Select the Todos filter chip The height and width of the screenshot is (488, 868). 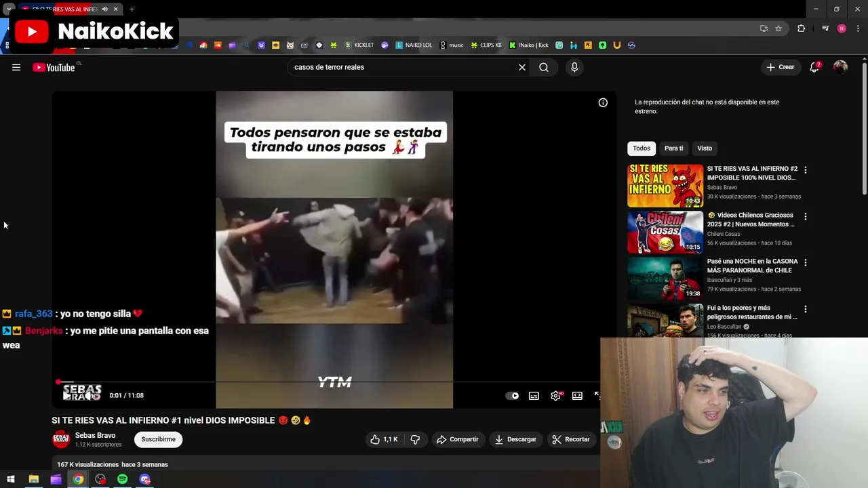(x=642, y=148)
